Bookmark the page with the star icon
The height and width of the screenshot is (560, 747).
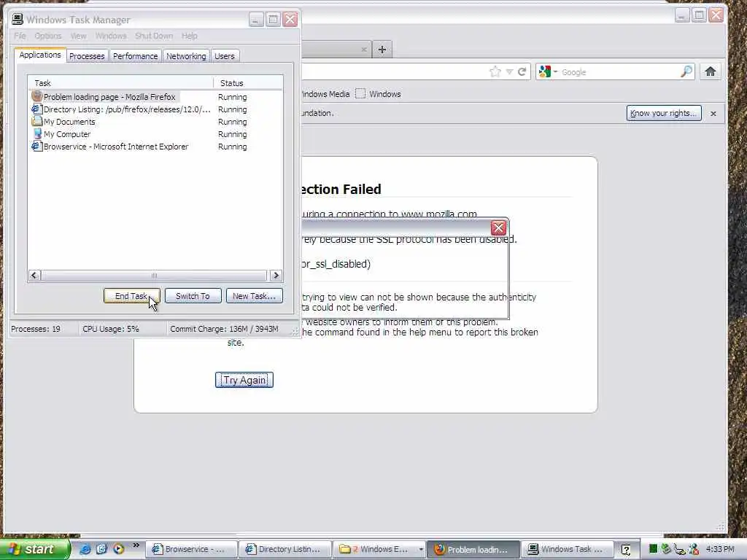[495, 72]
